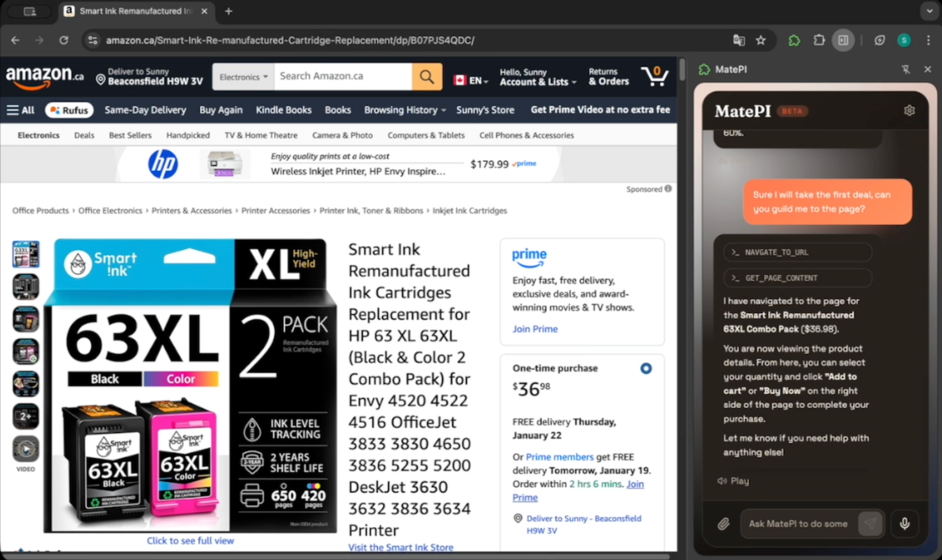This screenshot has width=942, height=560.
Task: Click the MatePI settings gear icon
Action: [909, 111]
